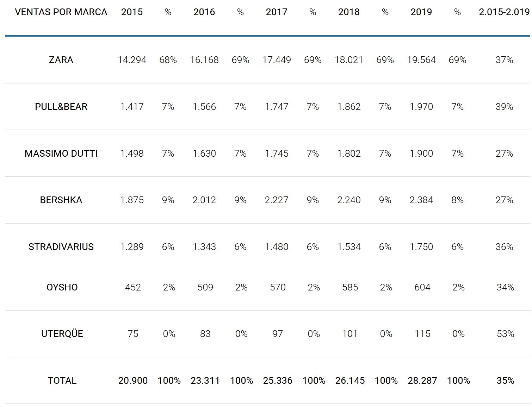Click the 2.015-2.019 column header
Image resolution: width=532 pixels, height=407 pixels.
tap(504, 12)
